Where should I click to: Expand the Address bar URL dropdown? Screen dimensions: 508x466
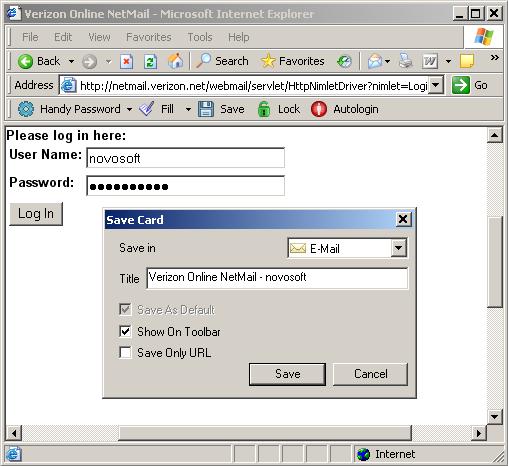coord(435,85)
